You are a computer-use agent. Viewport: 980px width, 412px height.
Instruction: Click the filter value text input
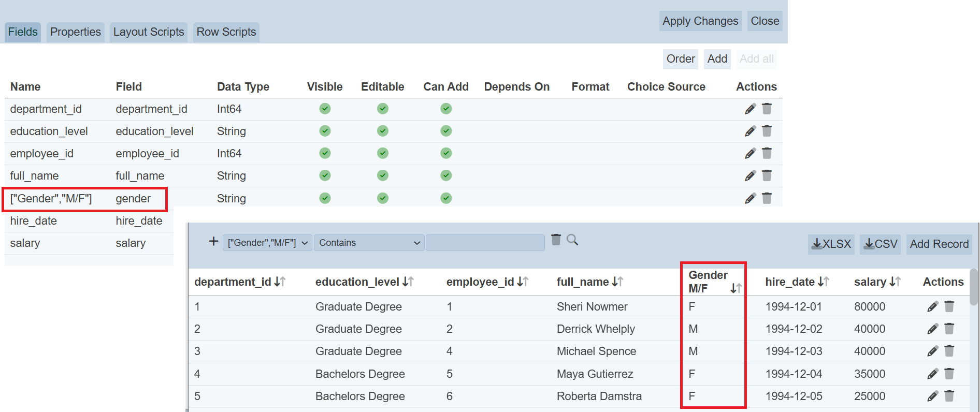click(x=485, y=243)
